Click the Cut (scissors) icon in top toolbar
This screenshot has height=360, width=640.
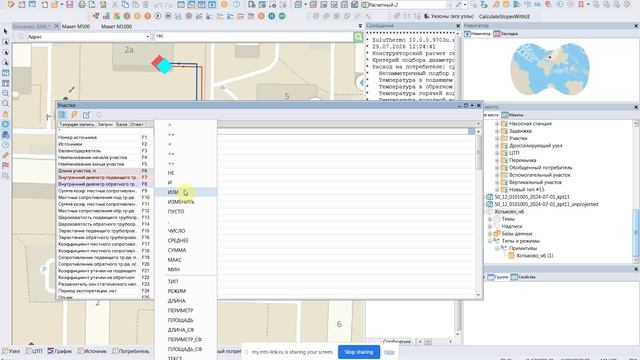(x=115, y=4)
